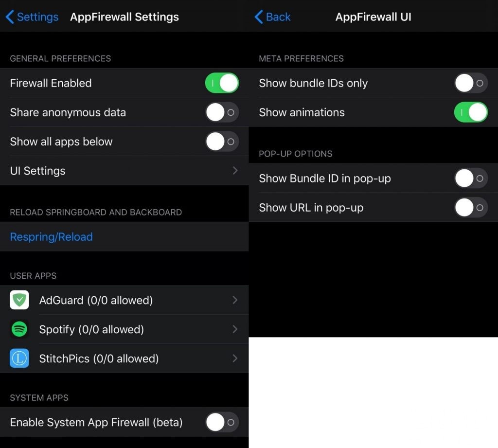Viewport: 498px width, 448px height.
Task: Turn off Show animations
Action: point(471,112)
